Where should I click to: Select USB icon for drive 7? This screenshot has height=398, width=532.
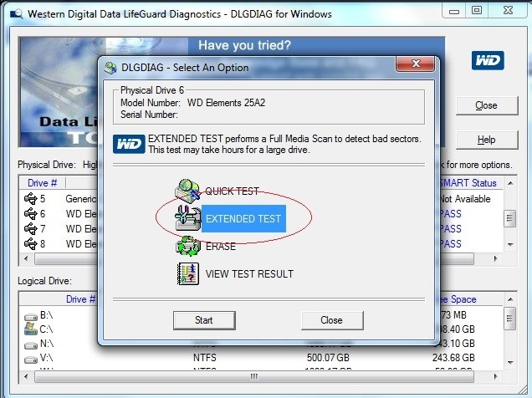pyautogui.click(x=31, y=228)
